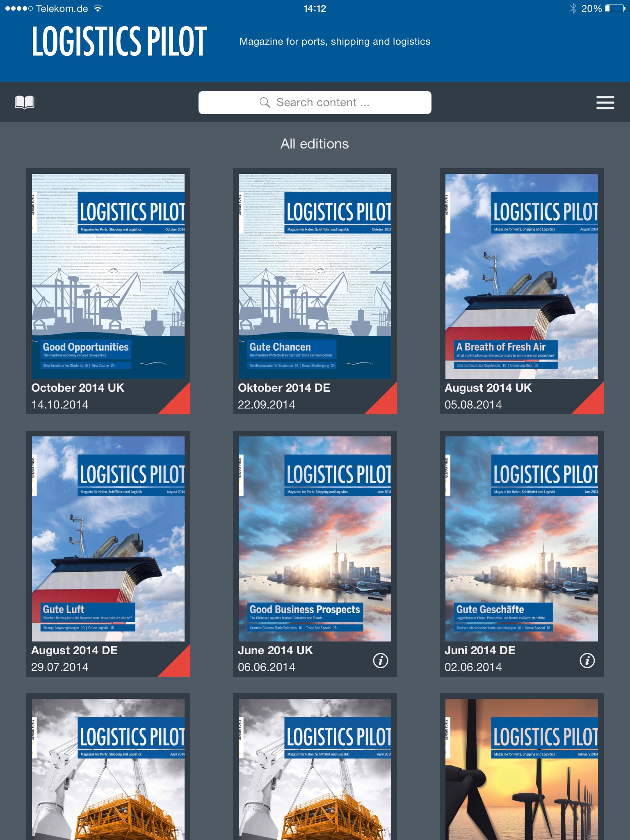Open the 'Gute Luft' August 2014 cover

(108, 539)
